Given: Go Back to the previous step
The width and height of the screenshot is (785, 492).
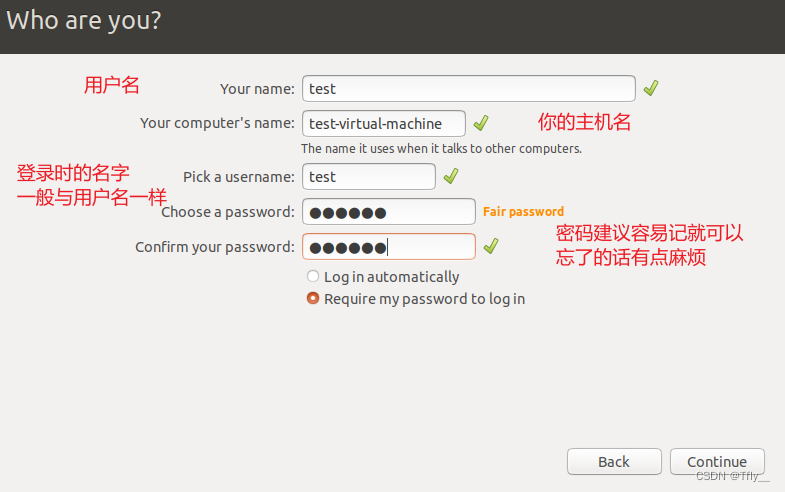Looking at the screenshot, I should [x=614, y=461].
